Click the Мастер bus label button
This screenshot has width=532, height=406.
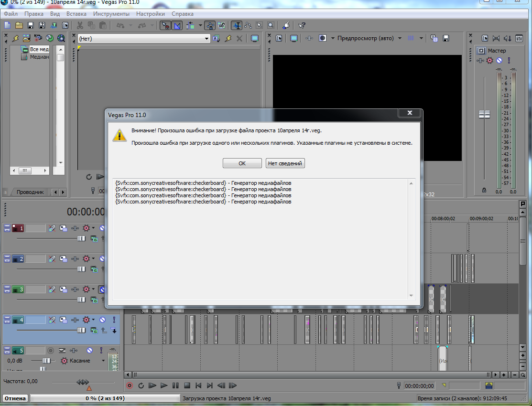[x=481, y=51]
